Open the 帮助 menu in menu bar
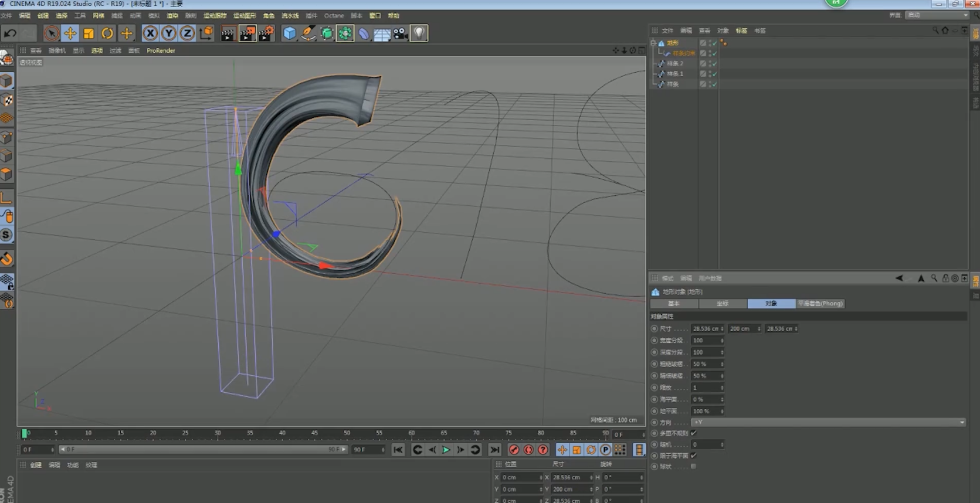The image size is (980, 503). 394,16
